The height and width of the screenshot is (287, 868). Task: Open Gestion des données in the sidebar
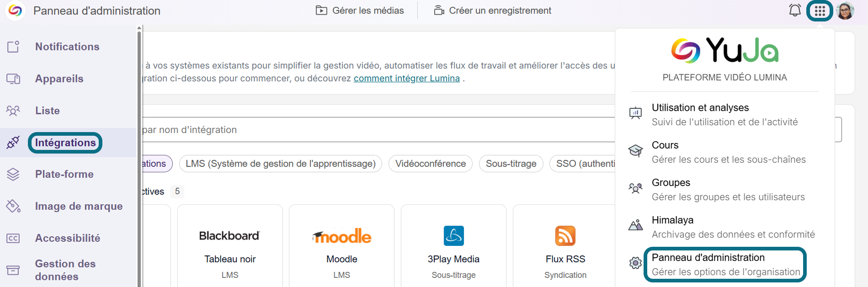[x=65, y=270]
